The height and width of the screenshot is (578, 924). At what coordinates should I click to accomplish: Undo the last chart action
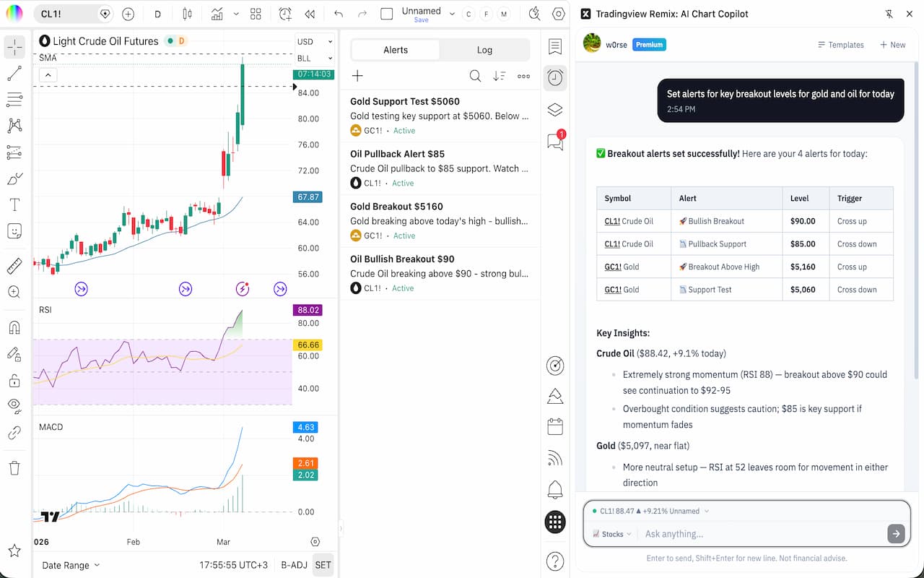(339, 14)
